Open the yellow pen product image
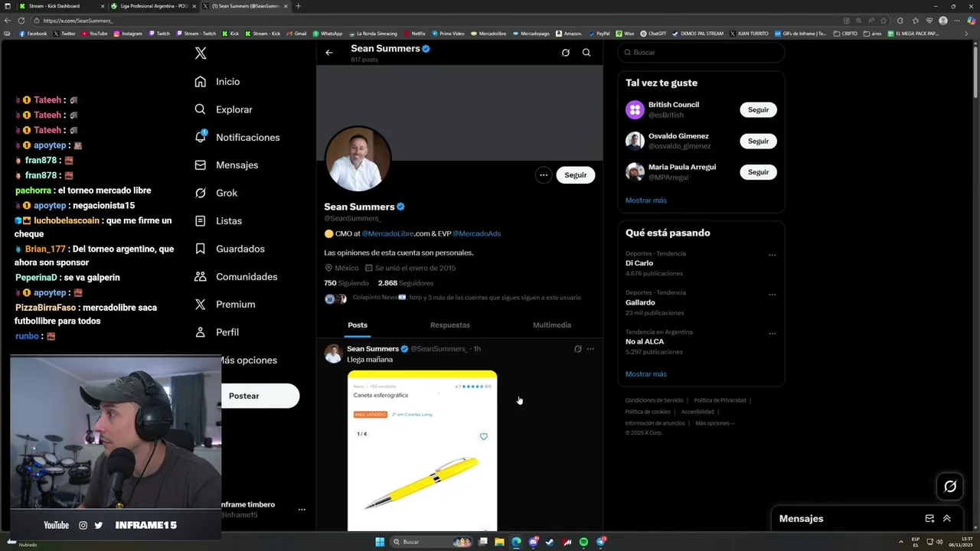 pos(423,451)
